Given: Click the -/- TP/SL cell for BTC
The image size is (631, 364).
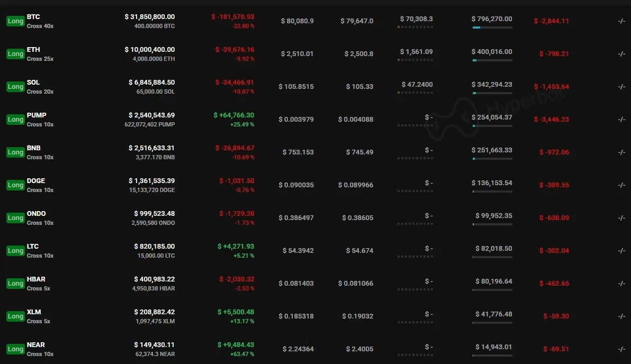Looking at the screenshot, I should click(621, 21).
